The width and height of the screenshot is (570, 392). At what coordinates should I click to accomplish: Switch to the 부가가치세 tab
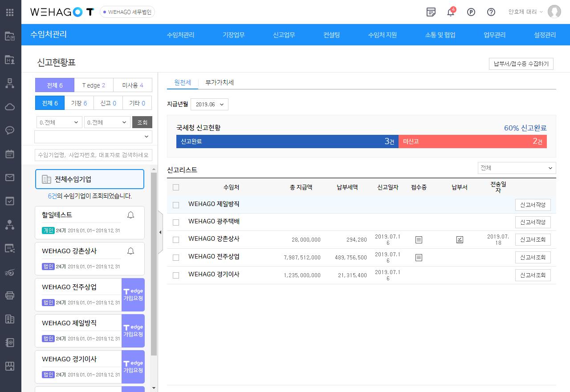[x=220, y=82]
